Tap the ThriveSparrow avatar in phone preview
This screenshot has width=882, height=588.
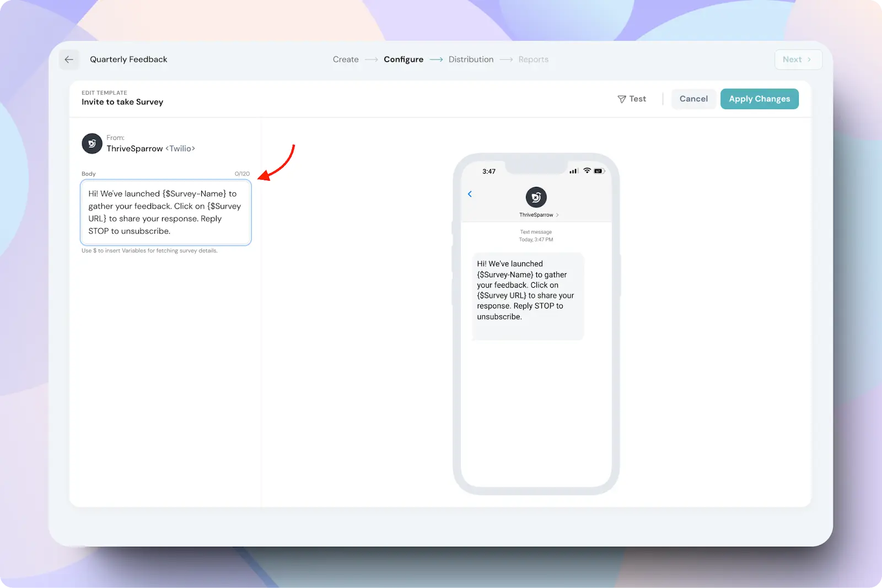[536, 197]
